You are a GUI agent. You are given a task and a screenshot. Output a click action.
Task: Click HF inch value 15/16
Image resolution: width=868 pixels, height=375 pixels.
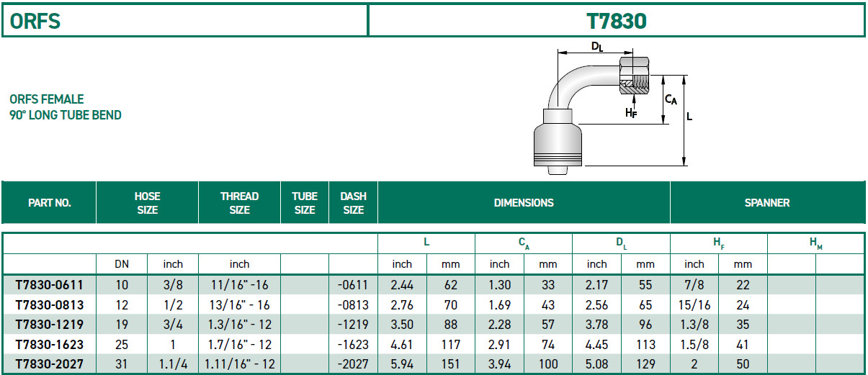tap(694, 305)
